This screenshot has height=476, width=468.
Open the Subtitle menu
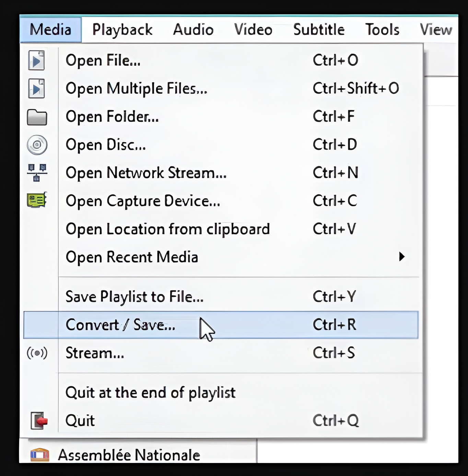[319, 29]
